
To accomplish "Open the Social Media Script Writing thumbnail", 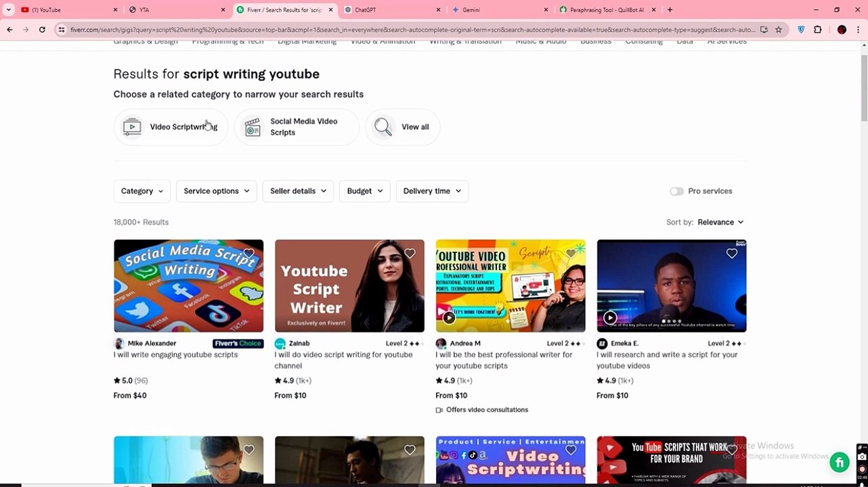I will click(x=188, y=286).
